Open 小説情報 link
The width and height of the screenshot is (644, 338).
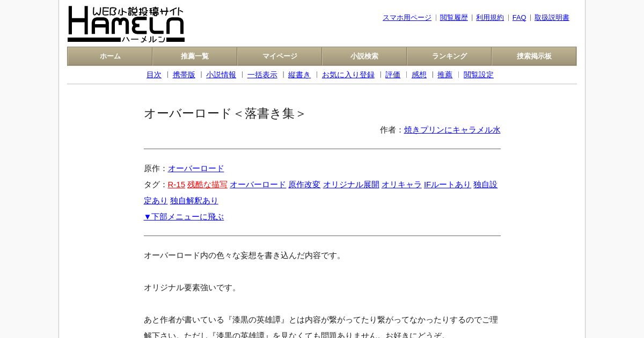coord(221,75)
